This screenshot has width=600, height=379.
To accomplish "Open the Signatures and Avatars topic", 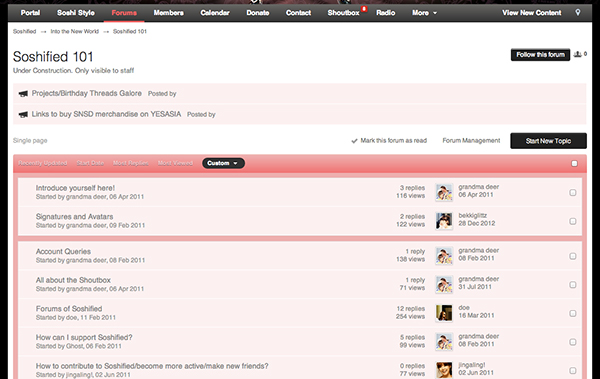I will [x=74, y=217].
